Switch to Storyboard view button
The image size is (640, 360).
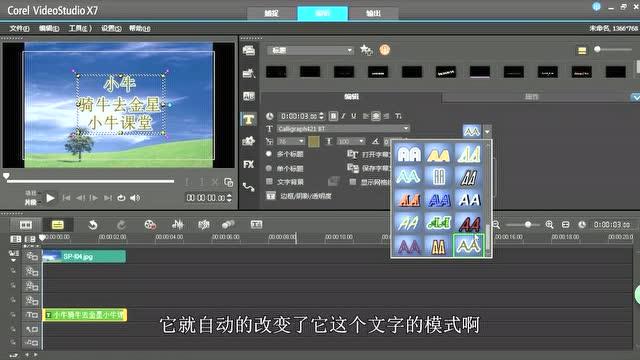click(x=26, y=224)
